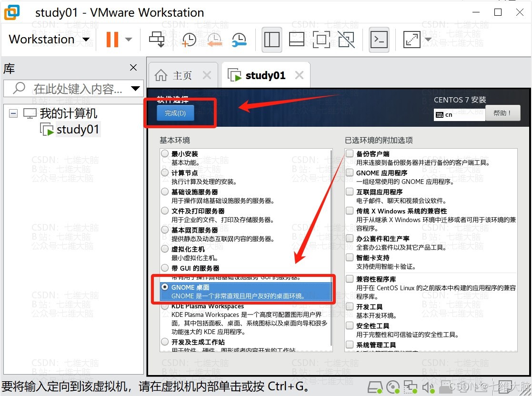
Task: Select the 计算节点 radio button
Action: 165,173
